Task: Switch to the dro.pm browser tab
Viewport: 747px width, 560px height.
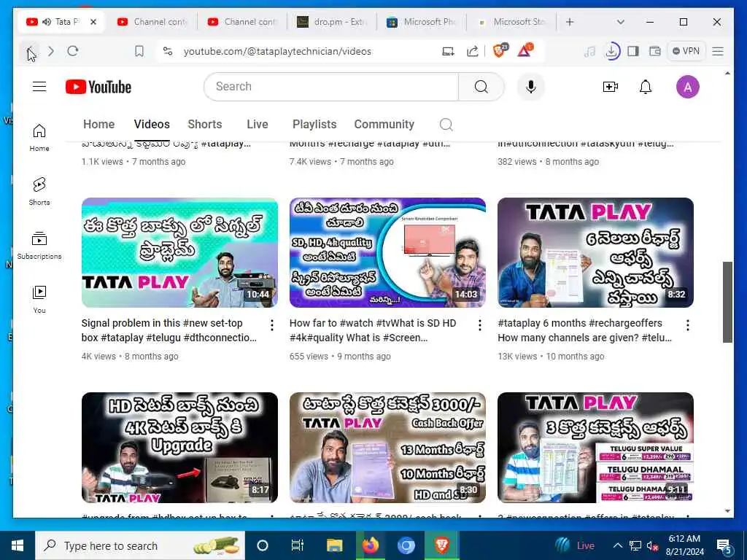Action: (x=332, y=22)
